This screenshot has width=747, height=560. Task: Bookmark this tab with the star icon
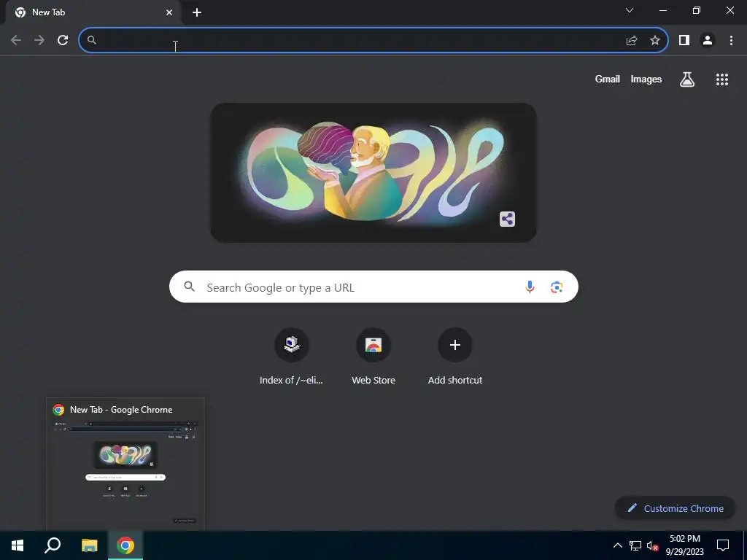pyautogui.click(x=655, y=41)
